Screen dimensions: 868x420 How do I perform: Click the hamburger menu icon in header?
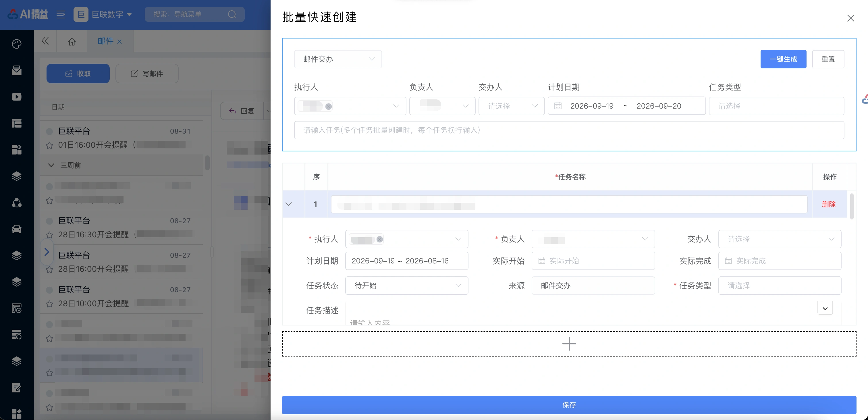(61, 14)
